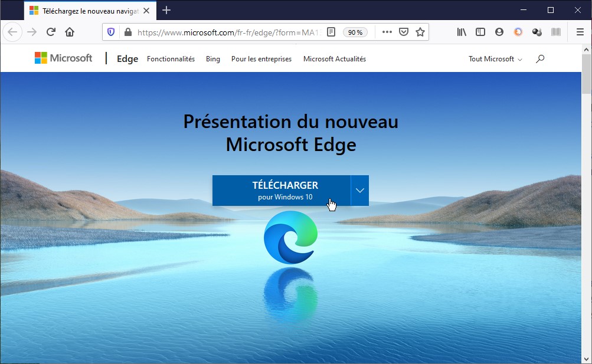Go back using the browser back arrow

tap(12, 32)
